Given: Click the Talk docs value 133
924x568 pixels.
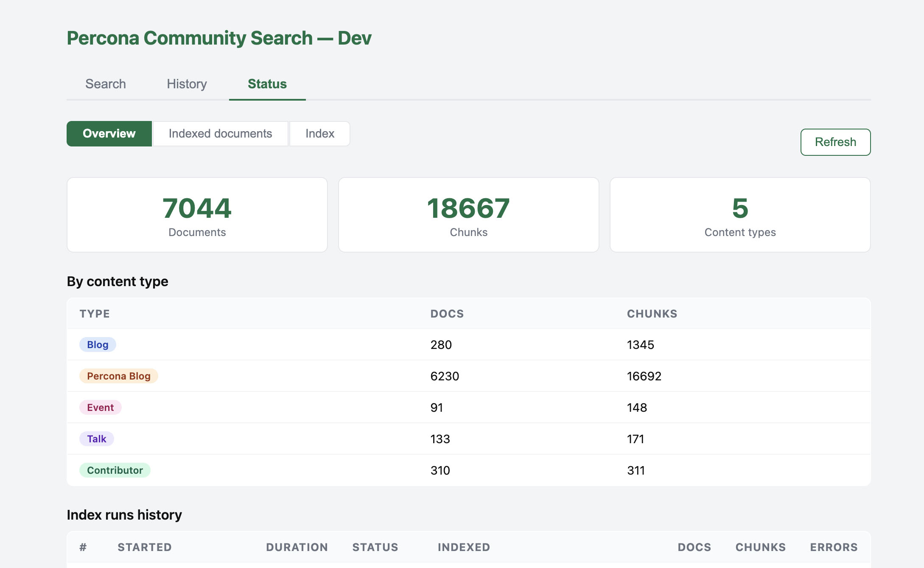Looking at the screenshot, I should tap(440, 439).
